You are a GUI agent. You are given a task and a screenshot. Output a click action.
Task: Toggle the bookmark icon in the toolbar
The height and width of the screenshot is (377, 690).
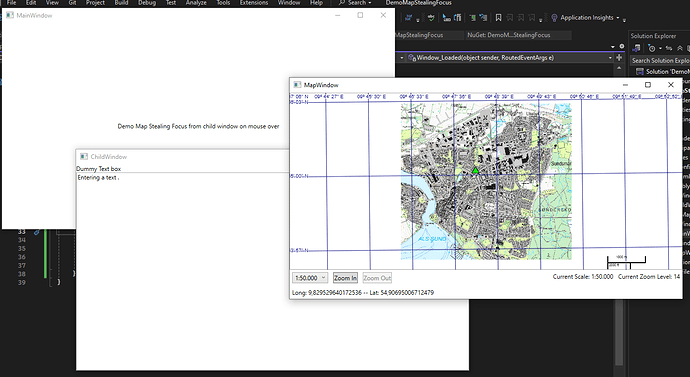(498, 18)
